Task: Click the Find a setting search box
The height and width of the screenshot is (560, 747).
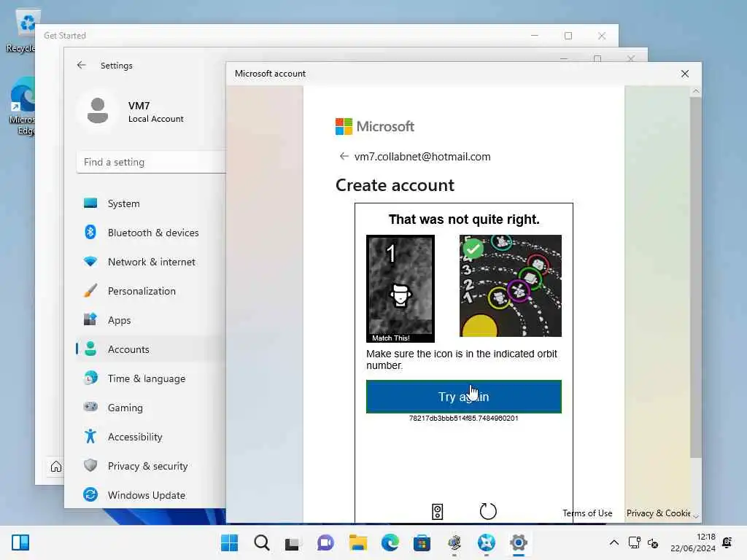Action: [151, 162]
